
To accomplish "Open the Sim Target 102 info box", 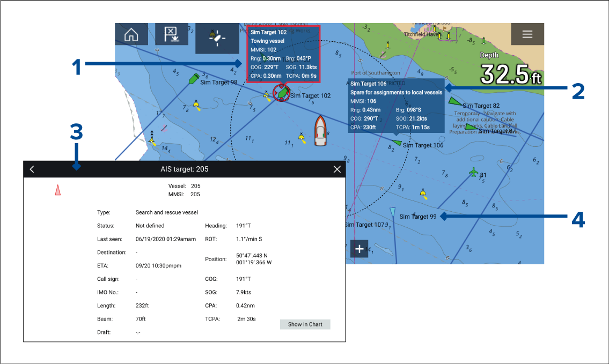I will pos(283,54).
